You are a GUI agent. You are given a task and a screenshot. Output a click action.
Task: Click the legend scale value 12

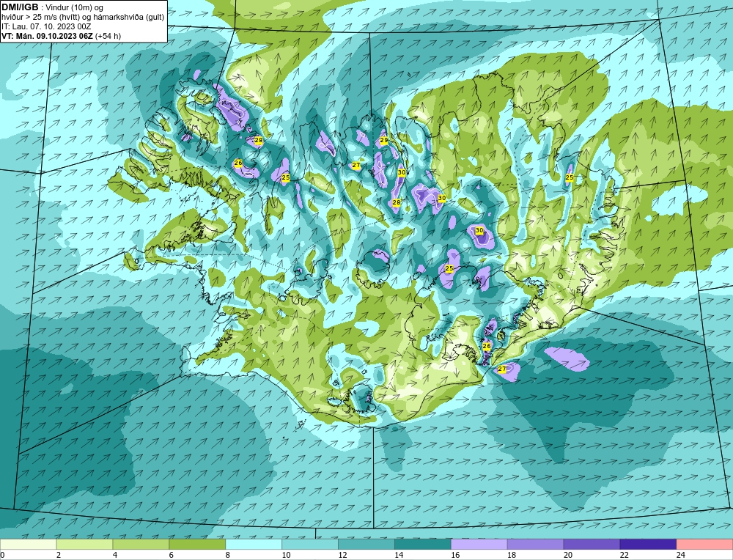point(342,555)
